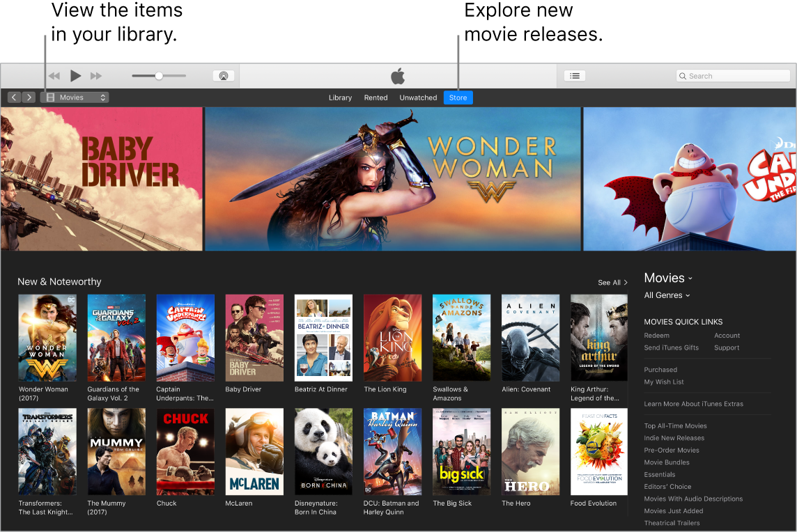
Task: Open the Movies media kind picker
Action: point(75,97)
